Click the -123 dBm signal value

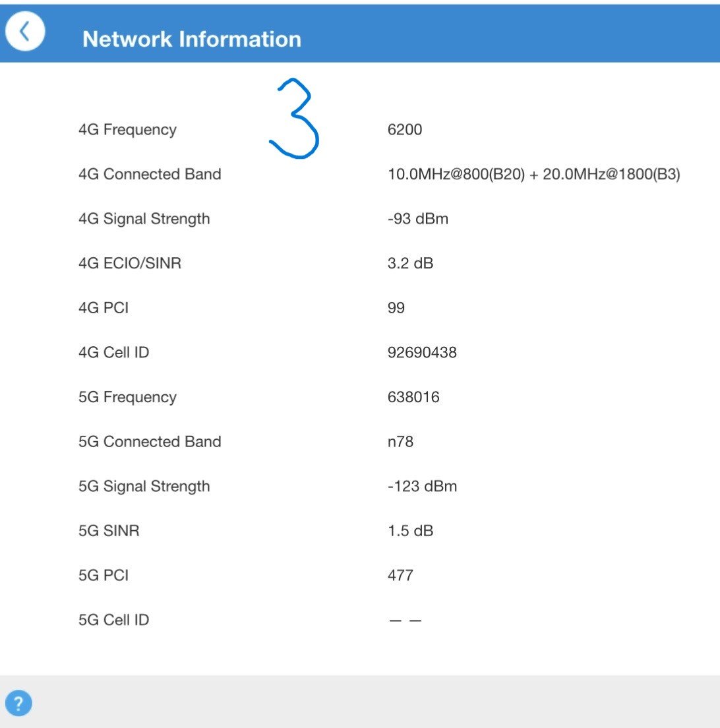coord(422,487)
